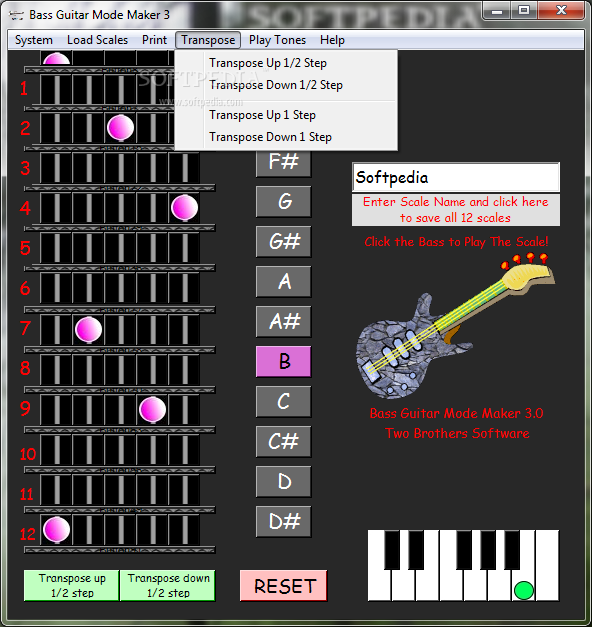592x627 pixels.
Task: Select the D key button
Action: (x=284, y=481)
